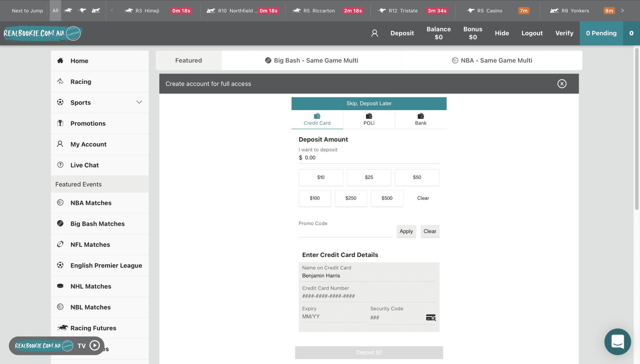Image resolution: width=640 pixels, height=364 pixels.
Task: Click the Promo Code field
Action: click(345, 232)
